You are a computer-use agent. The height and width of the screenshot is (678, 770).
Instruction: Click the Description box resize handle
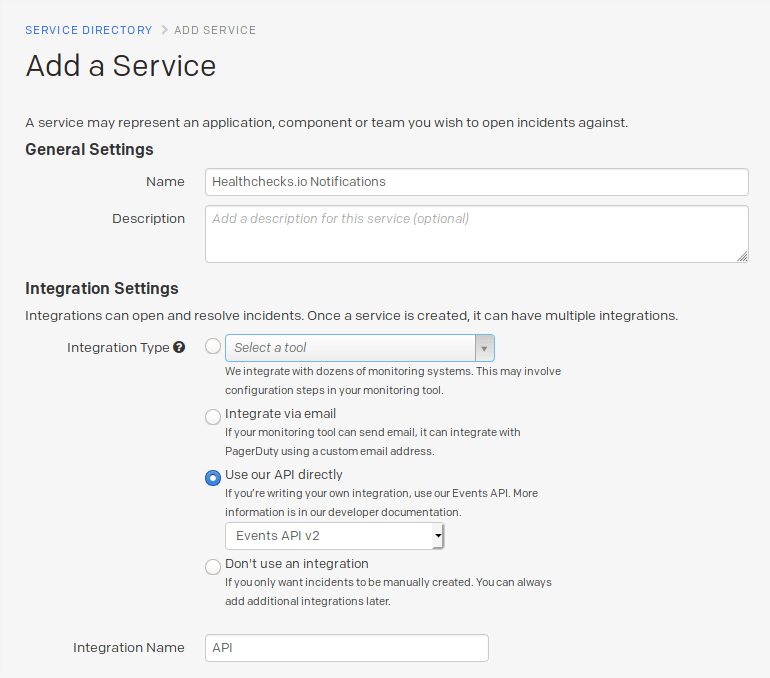742,256
